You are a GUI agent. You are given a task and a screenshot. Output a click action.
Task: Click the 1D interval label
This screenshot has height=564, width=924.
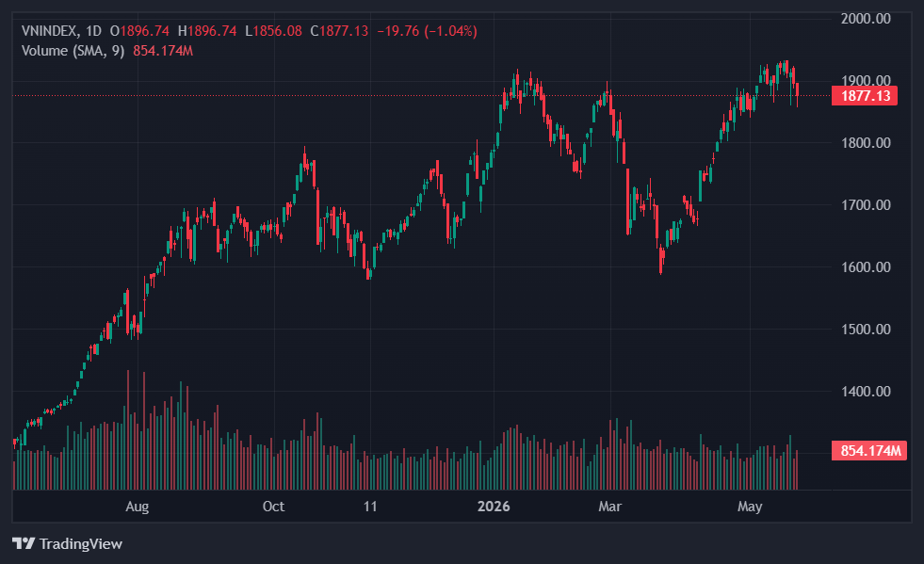pyautogui.click(x=93, y=31)
